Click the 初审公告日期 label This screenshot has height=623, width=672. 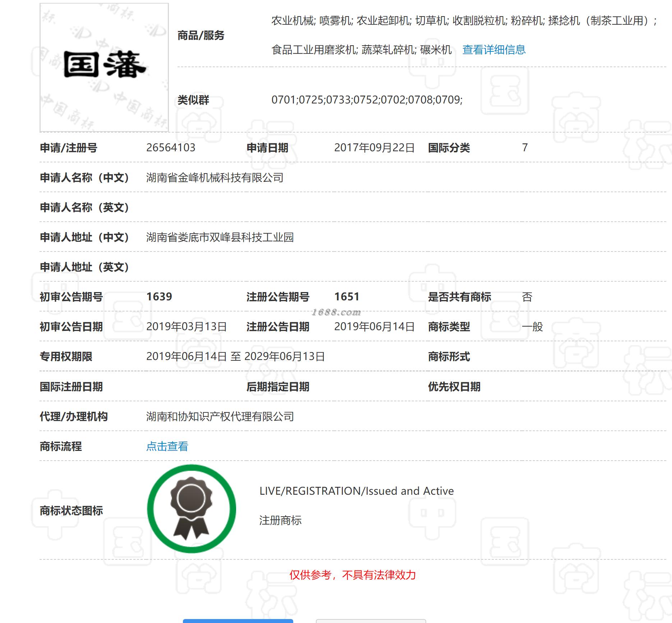(x=71, y=327)
